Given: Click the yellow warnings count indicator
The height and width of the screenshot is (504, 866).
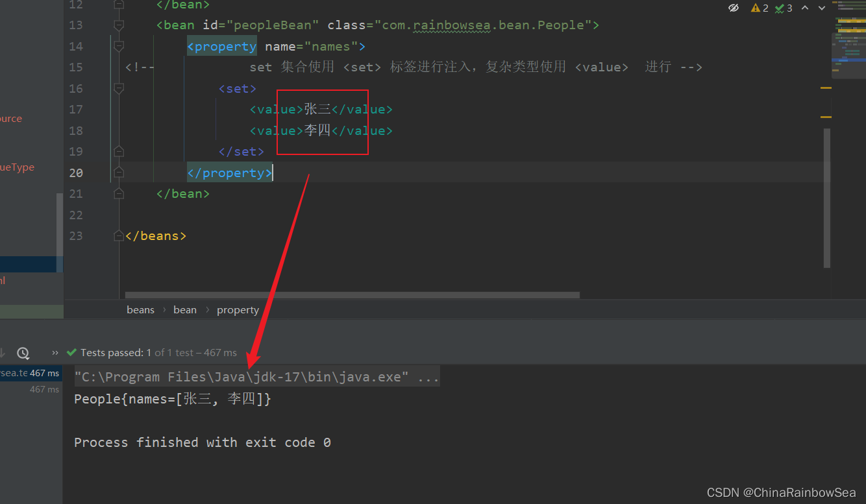Looking at the screenshot, I should tap(760, 8).
